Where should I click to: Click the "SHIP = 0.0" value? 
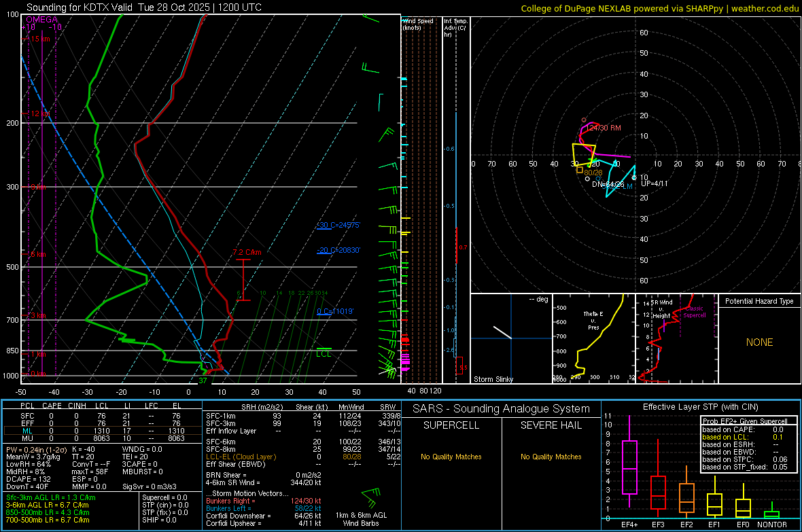[159, 520]
